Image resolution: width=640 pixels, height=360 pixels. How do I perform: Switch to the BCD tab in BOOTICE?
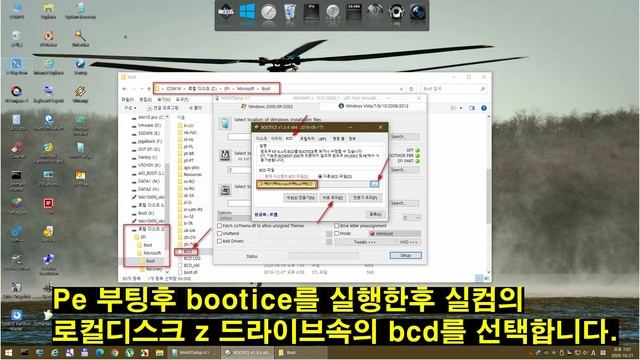289,139
